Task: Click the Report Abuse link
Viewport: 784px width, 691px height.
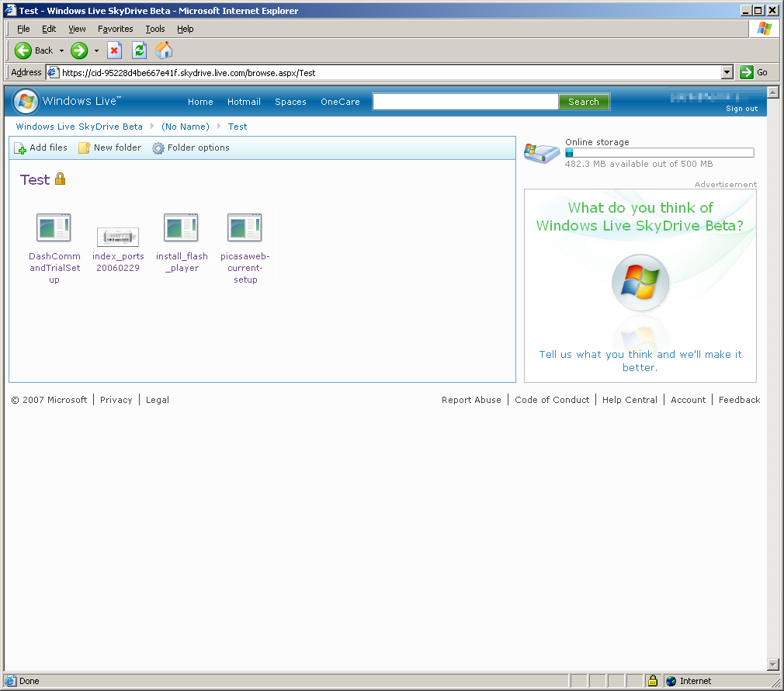Action: click(x=471, y=400)
